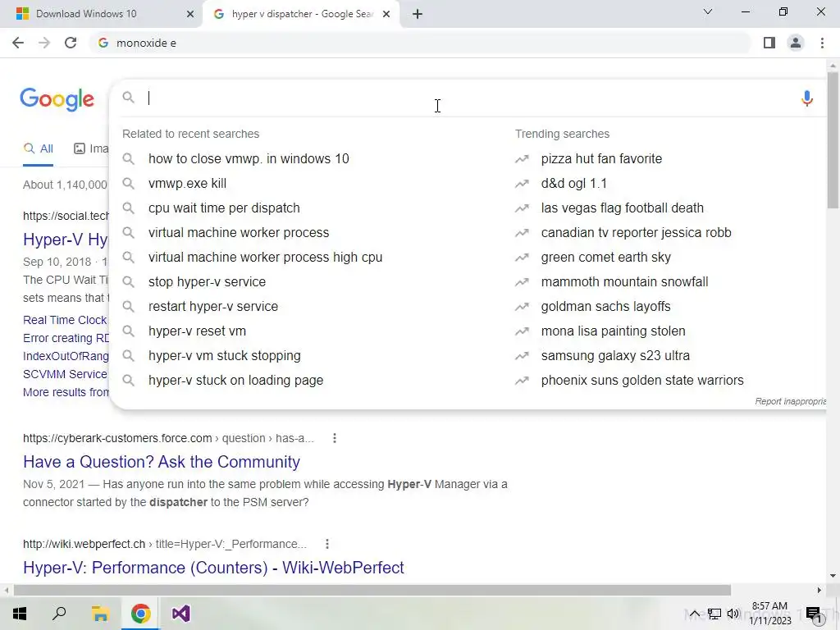Screen dimensions: 840x630
Task: Open the Chrome side panel icon
Action: (x=769, y=43)
